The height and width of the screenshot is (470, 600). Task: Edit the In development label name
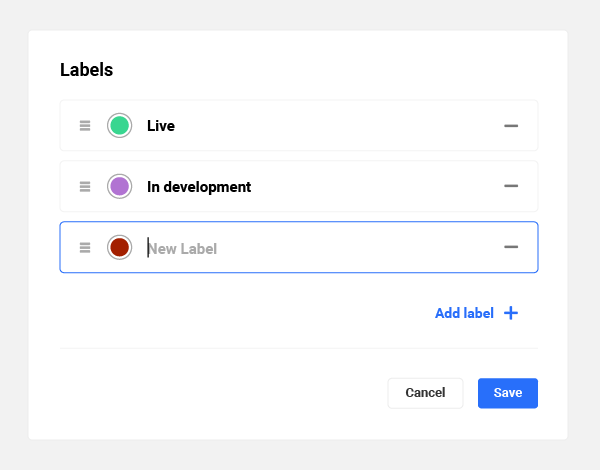point(199,187)
